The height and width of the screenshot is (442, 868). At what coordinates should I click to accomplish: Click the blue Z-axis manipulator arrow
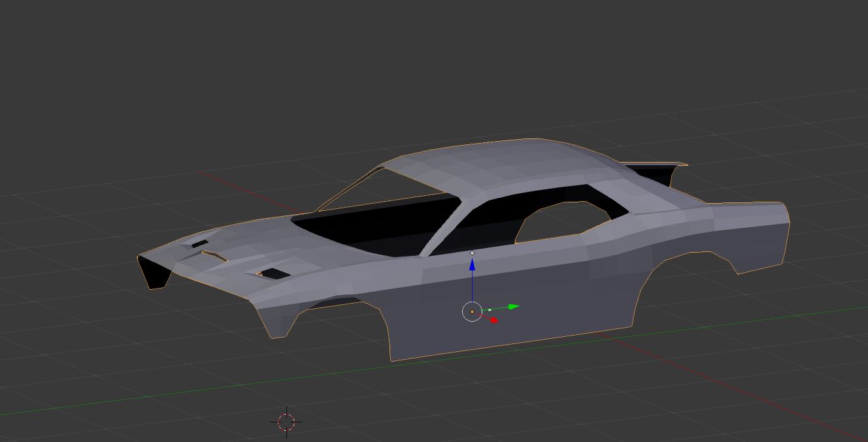coord(472,264)
